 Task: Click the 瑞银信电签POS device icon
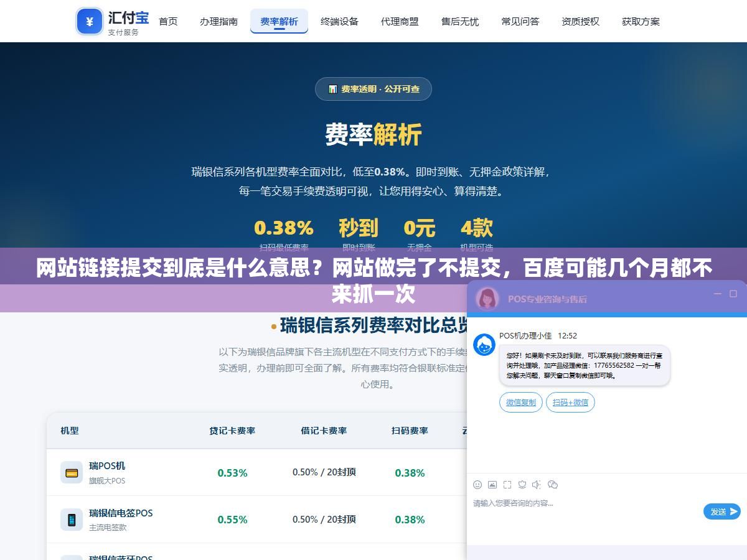72,520
